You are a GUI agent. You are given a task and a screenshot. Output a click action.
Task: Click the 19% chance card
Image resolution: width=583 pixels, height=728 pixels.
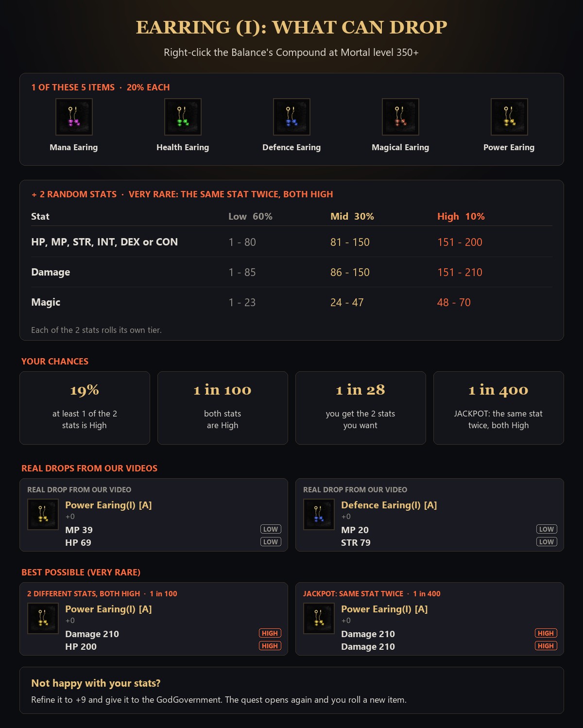tap(85, 408)
